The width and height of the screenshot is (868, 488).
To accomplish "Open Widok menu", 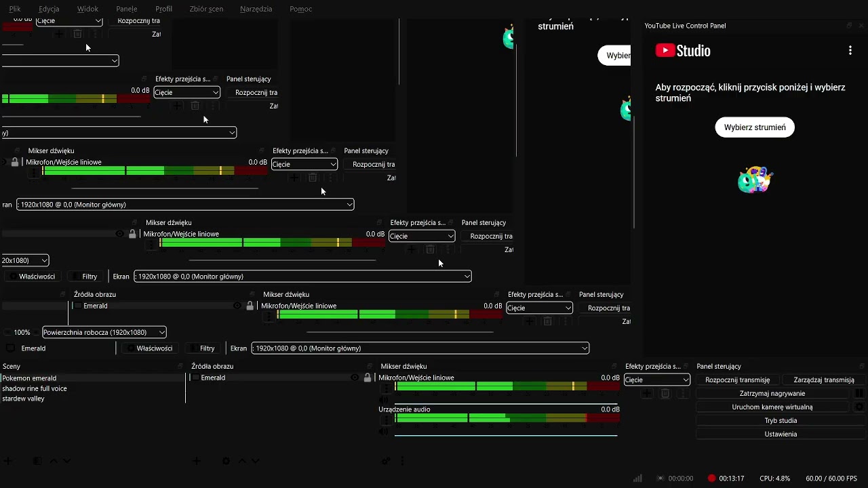I will [x=88, y=9].
